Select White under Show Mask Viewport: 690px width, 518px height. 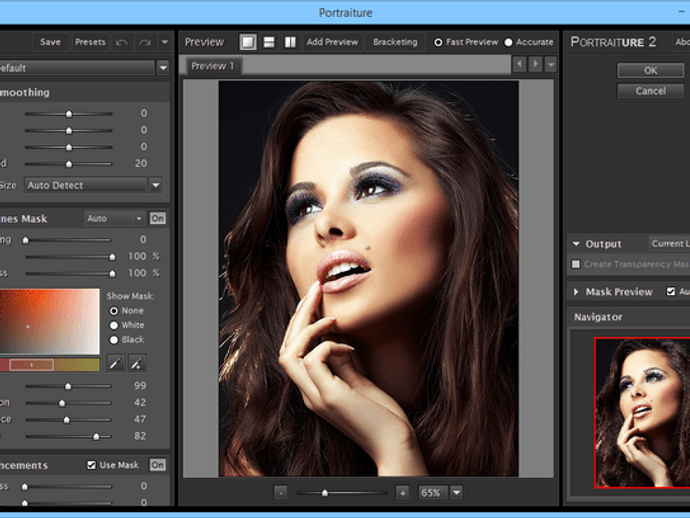click(x=113, y=325)
